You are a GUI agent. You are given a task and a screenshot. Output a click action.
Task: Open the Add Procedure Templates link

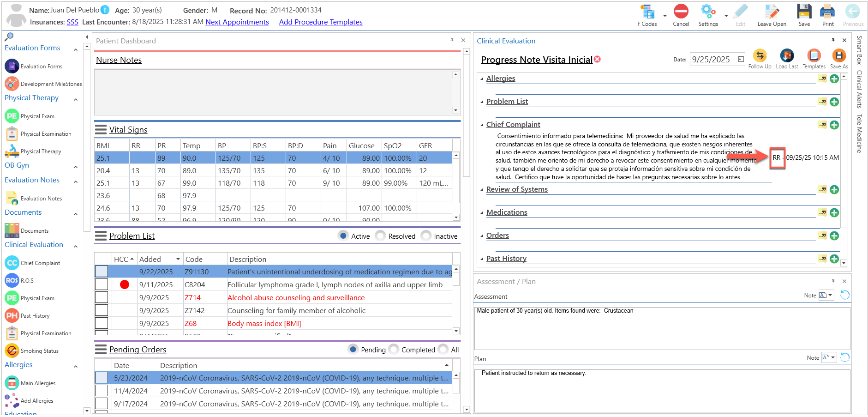[321, 22]
